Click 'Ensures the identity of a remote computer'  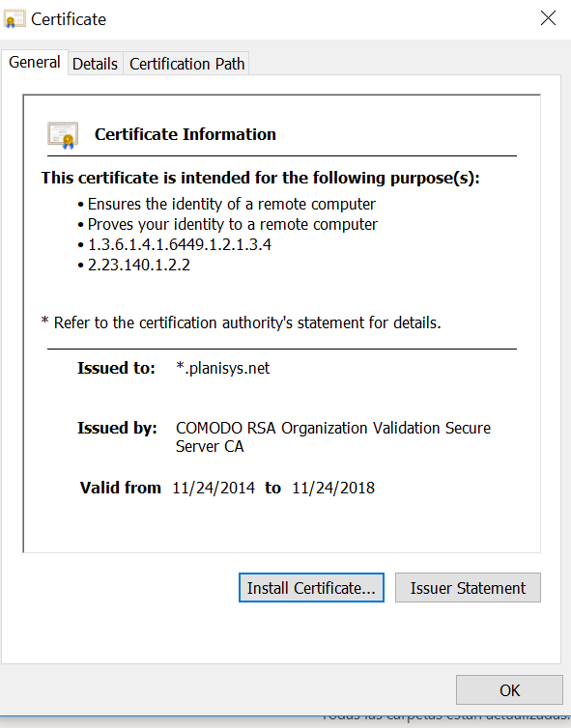231,205
